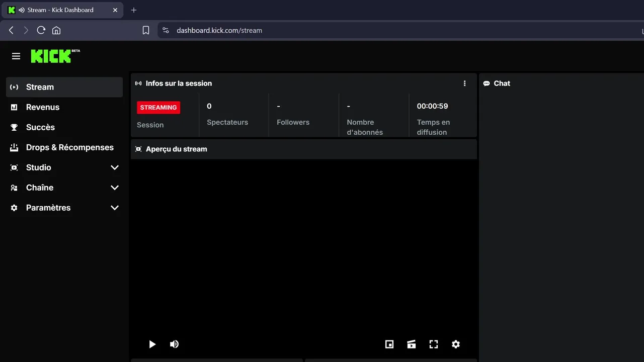
Task: Play the stream preview video
Action: pyautogui.click(x=152, y=344)
